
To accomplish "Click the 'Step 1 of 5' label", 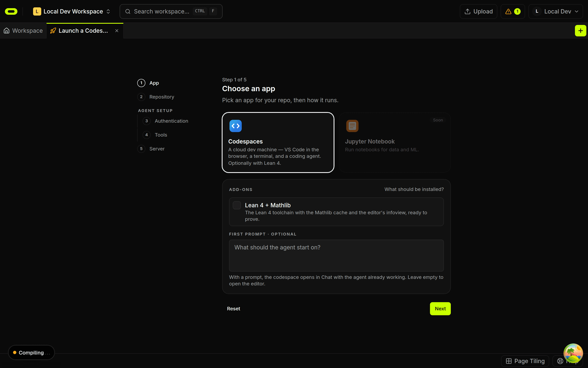I will [234, 80].
